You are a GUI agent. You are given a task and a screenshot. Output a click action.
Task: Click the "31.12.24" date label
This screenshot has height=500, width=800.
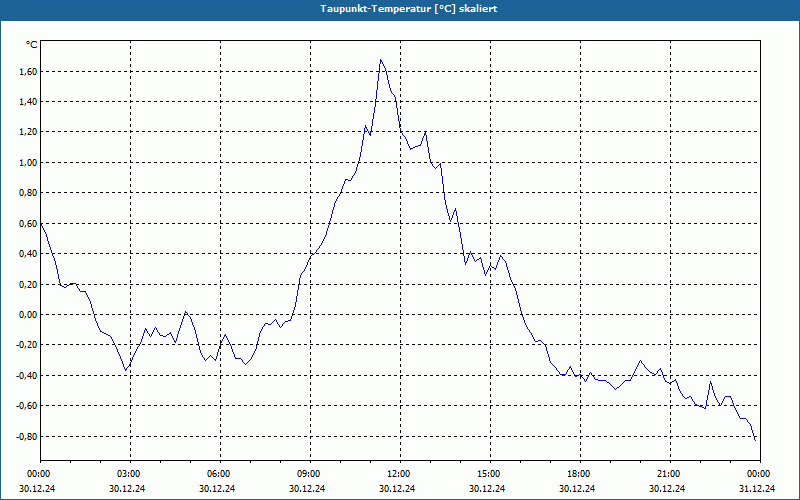tap(757, 488)
